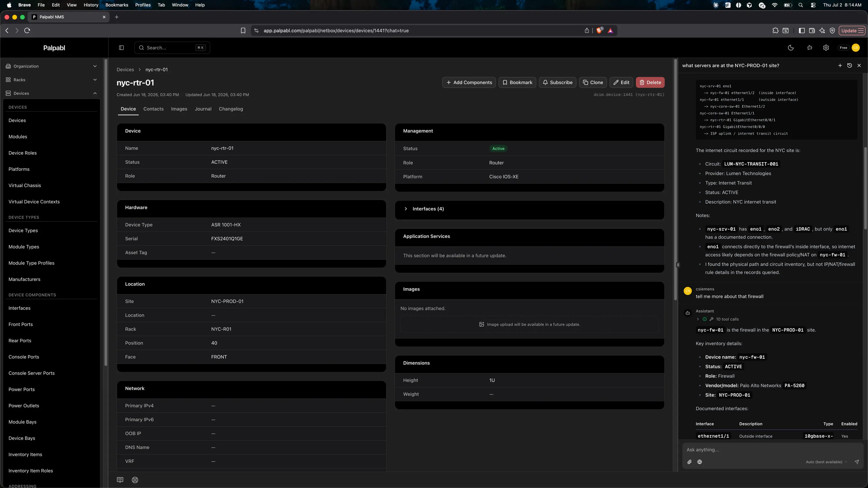Switch to the Contacts tab
Image resolution: width=868 pixels, height=488 pixels.
point(153,109)
